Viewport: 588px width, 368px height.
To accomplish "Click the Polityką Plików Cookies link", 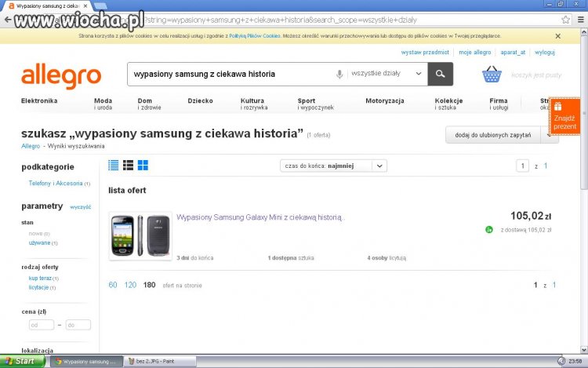I will click(x=255, y=36).
